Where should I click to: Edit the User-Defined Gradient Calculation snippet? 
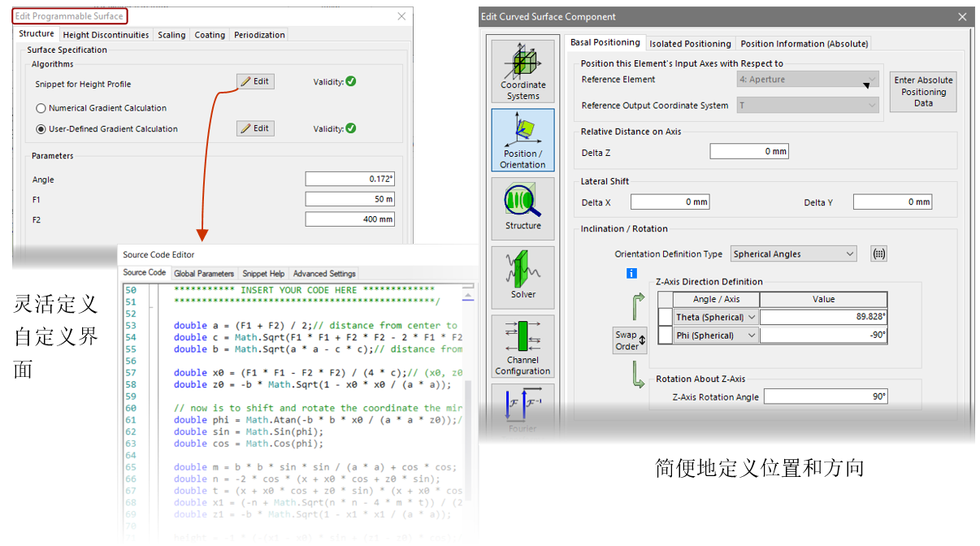click(x=255, y=128)
